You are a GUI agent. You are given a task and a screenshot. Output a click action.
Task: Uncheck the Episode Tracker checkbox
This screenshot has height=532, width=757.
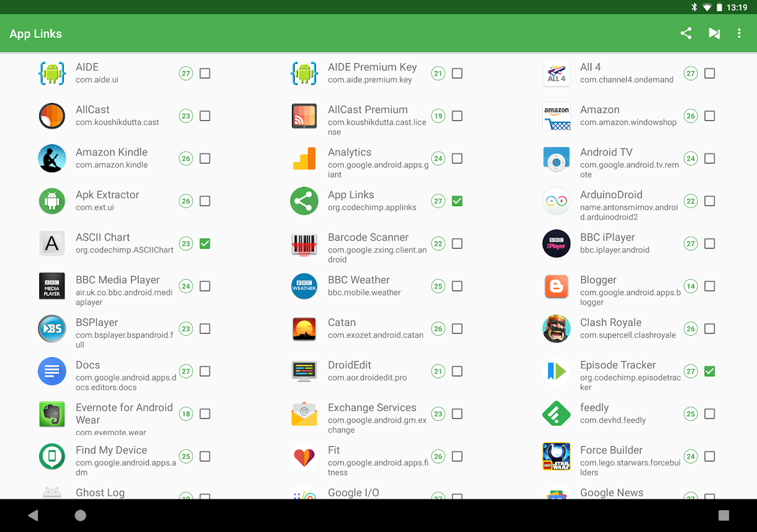[710, 371]
